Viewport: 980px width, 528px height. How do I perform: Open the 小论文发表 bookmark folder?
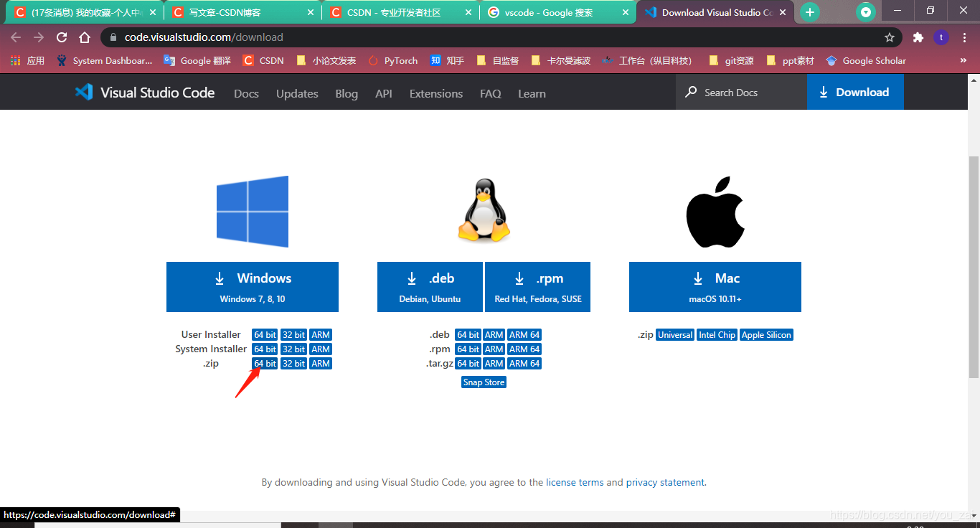point(326,61)
